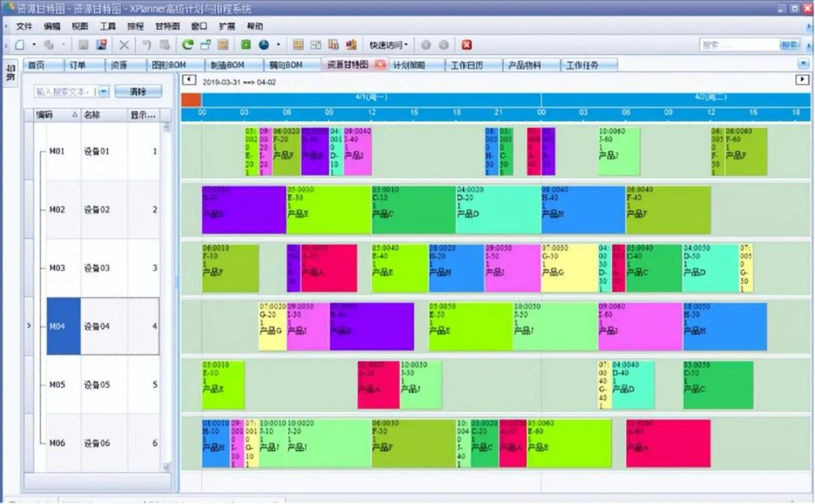This screenshot has width=815, height=504.
Task: Click the 搜索 button at top right
Action: point(790,45)
